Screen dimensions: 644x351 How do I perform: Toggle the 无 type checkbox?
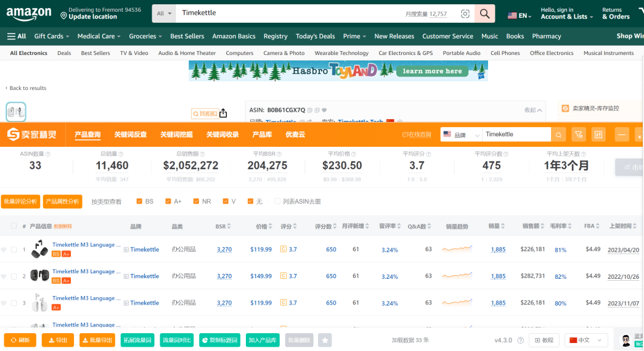pos(251,201)
